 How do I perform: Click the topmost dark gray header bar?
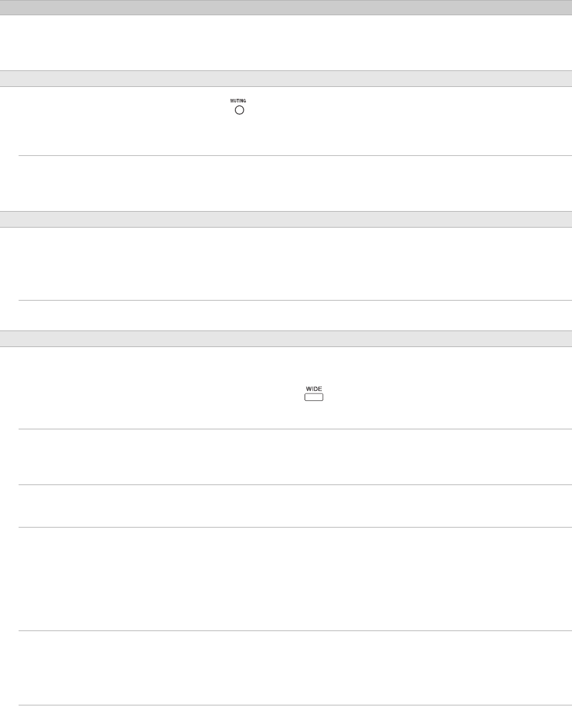tap(286, 7)
